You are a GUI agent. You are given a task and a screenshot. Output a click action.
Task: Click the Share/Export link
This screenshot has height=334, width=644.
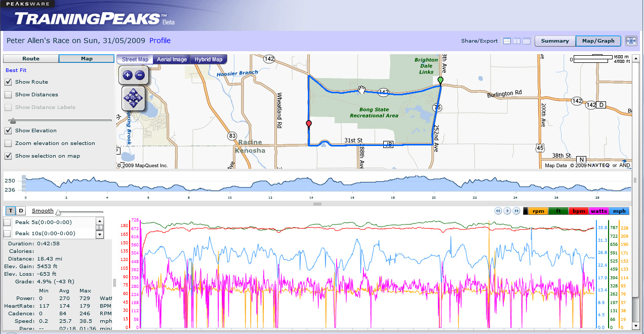479,41
